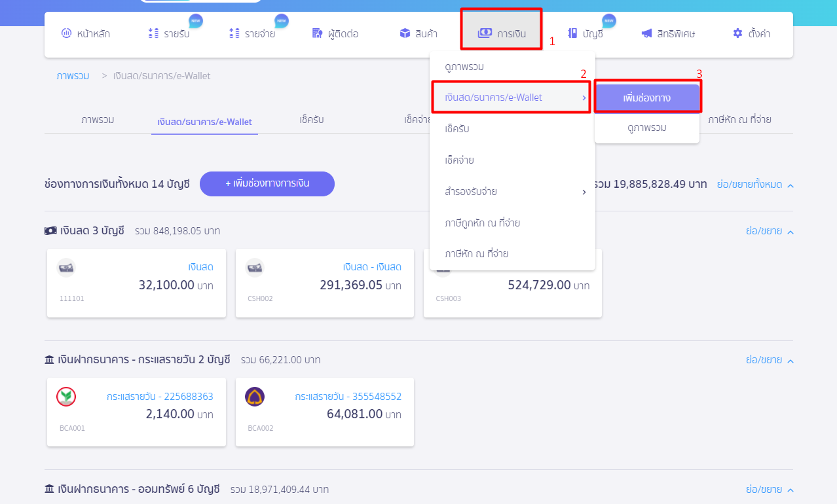The height and width of the screenshot is (504, 837).
Task: Open the เงินสด account link on 111101 card
Action: [200, 267]
